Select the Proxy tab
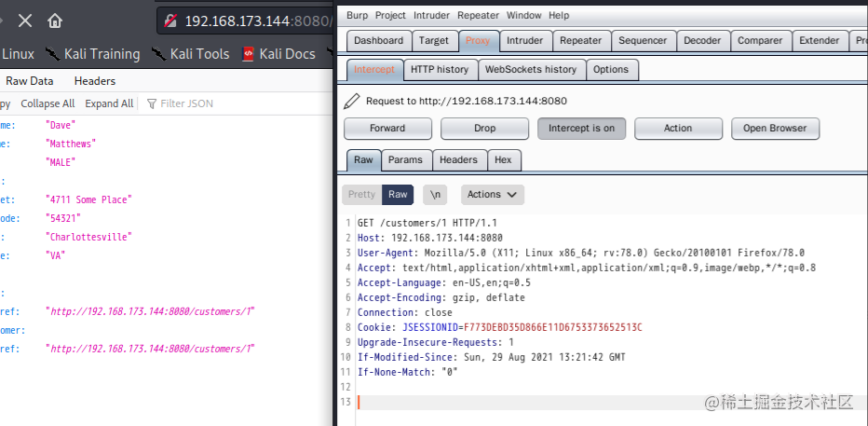This screenshot has height=426, width=868. (478, 41)
